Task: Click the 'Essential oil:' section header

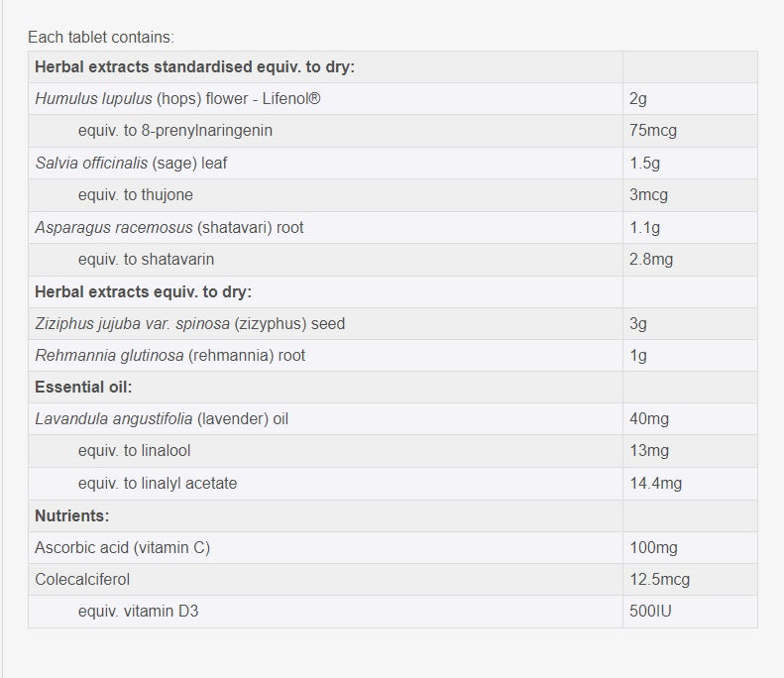Action: click(83, 387)
